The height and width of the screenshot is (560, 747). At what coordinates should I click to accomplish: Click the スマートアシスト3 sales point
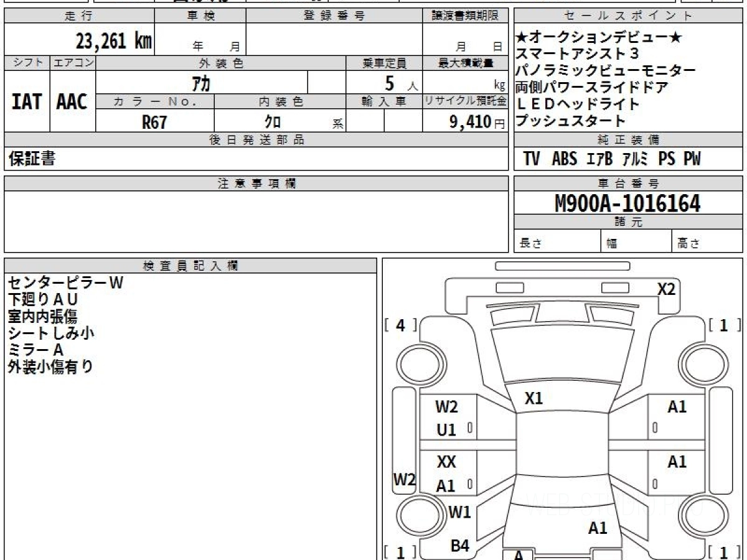point(578,55)
